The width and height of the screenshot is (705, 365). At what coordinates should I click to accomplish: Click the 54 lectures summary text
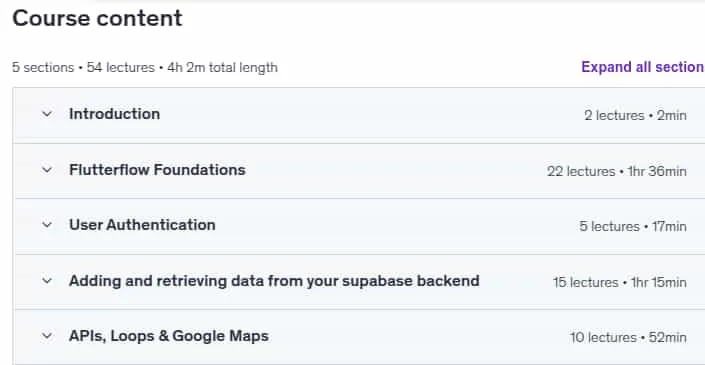tap(120, 67)
